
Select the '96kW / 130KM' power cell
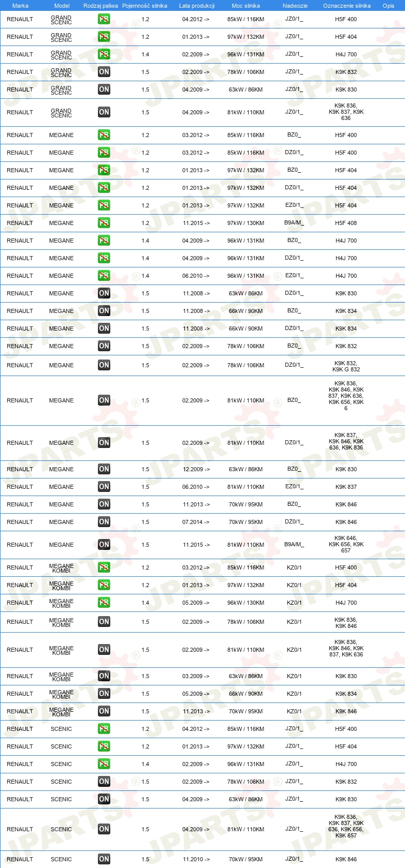[245, 603]
